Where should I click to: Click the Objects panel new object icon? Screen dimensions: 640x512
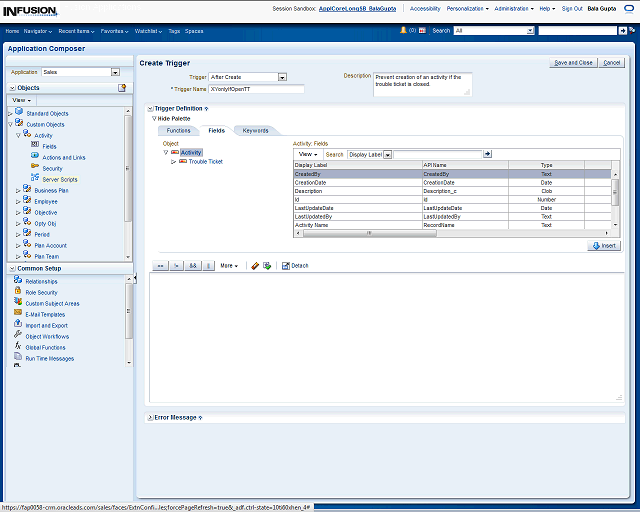122,88
